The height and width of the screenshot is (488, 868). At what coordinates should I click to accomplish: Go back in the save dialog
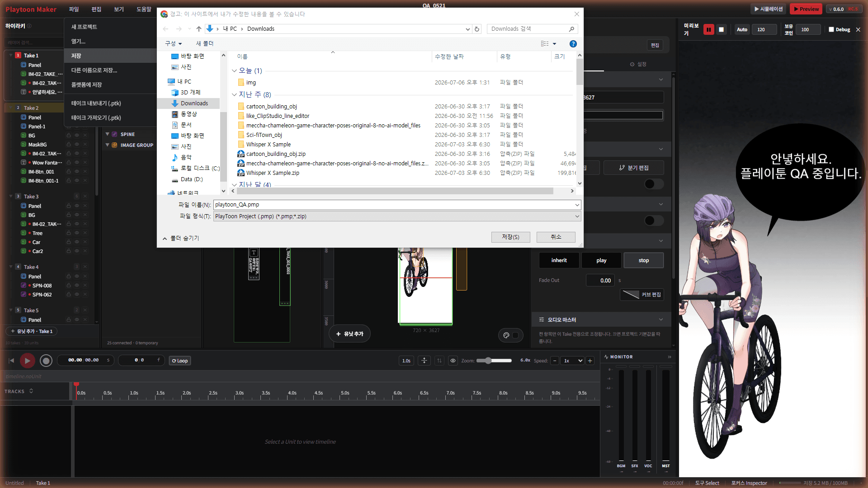[x=165, y=29]
